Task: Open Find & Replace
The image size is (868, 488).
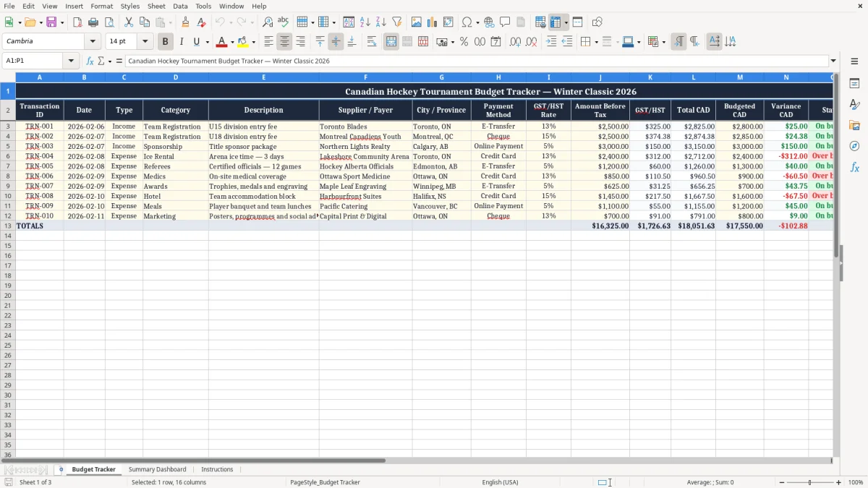Action: click(x=268, y=22)
